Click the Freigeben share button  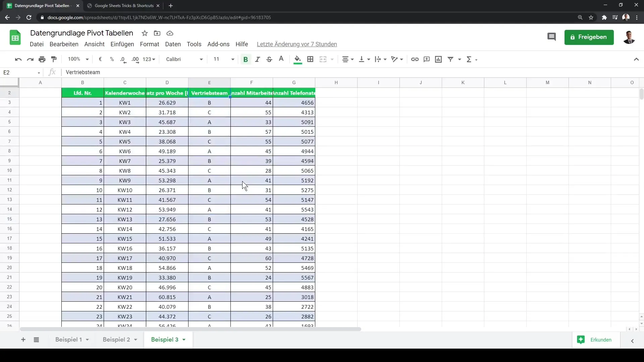(x=589, y=37)
